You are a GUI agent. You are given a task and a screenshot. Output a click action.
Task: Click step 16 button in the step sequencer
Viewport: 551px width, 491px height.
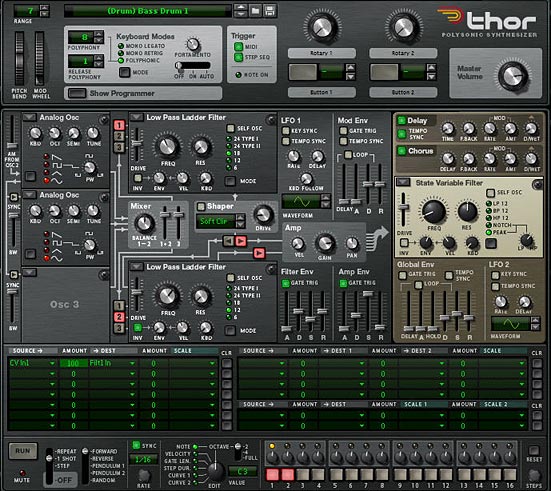pyautogui.click(x=510, y=474)
